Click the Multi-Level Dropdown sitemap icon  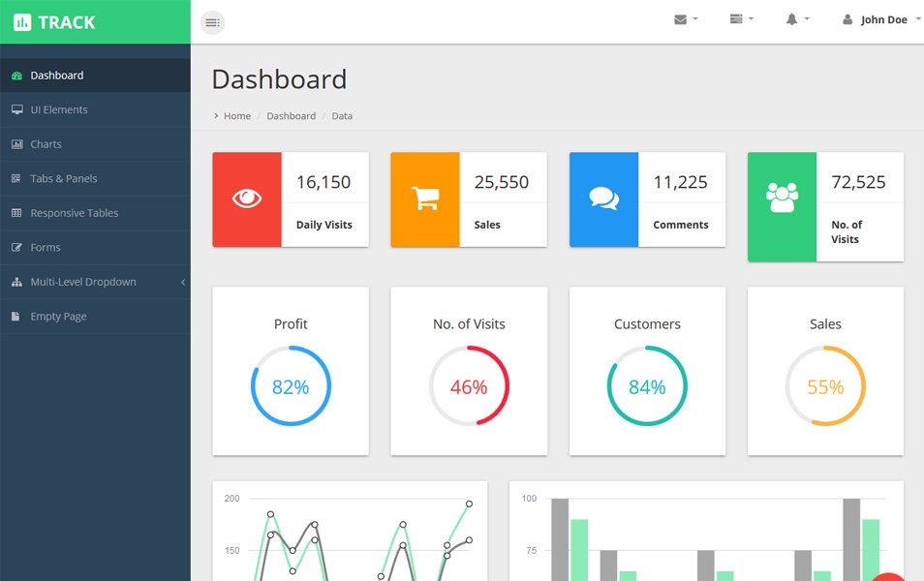pos(17,282)
